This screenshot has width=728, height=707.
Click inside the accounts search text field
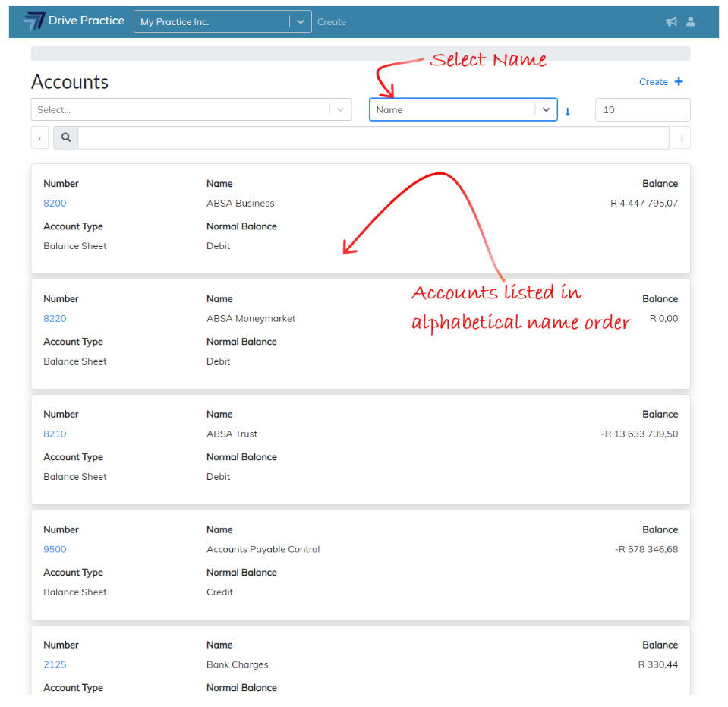[x=373, y=138]
